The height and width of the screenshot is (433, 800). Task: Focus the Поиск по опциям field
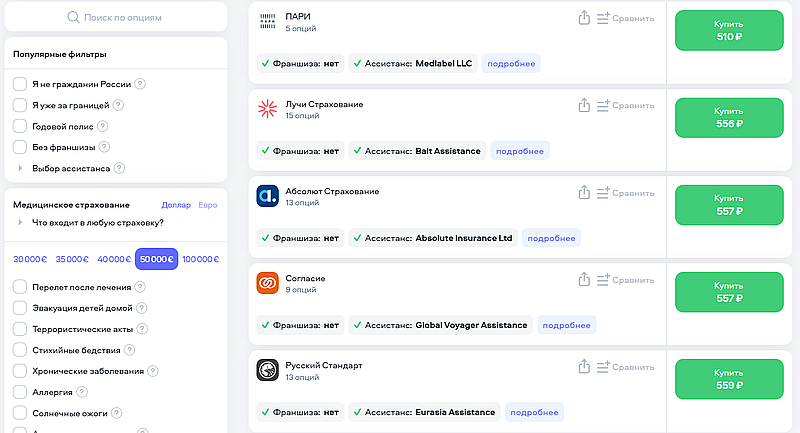pyautogui.click(x=116, y=17)
